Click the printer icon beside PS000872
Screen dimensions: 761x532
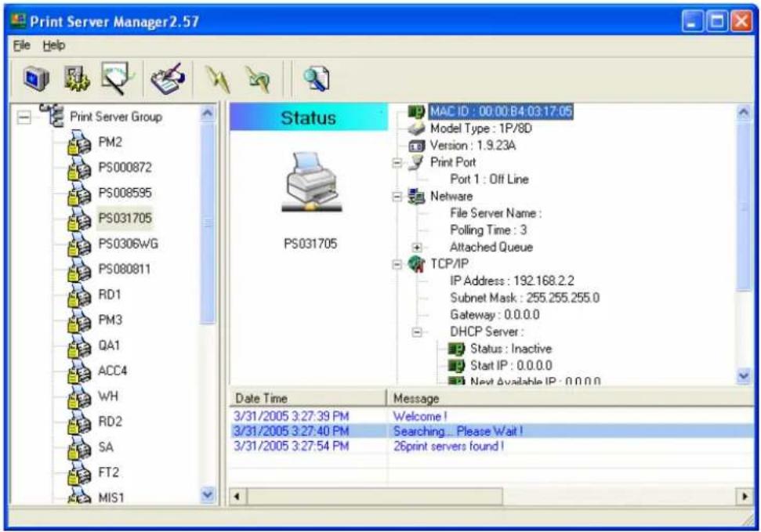(x=79, y=168)
